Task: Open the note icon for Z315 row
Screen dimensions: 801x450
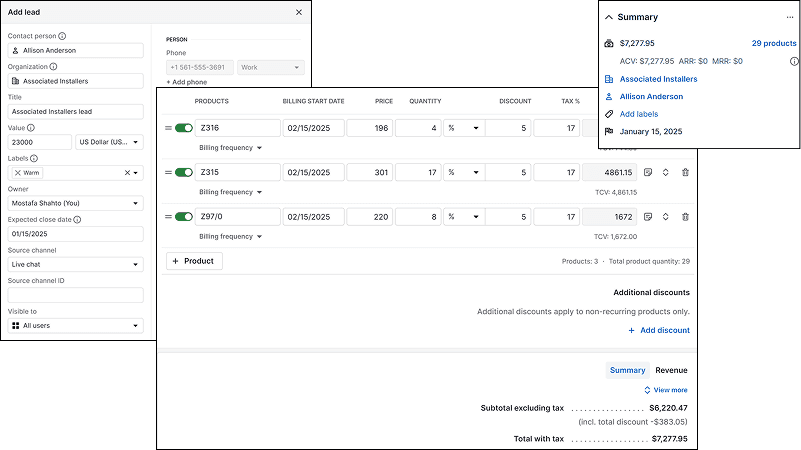Action: click(x=648, y=172)
